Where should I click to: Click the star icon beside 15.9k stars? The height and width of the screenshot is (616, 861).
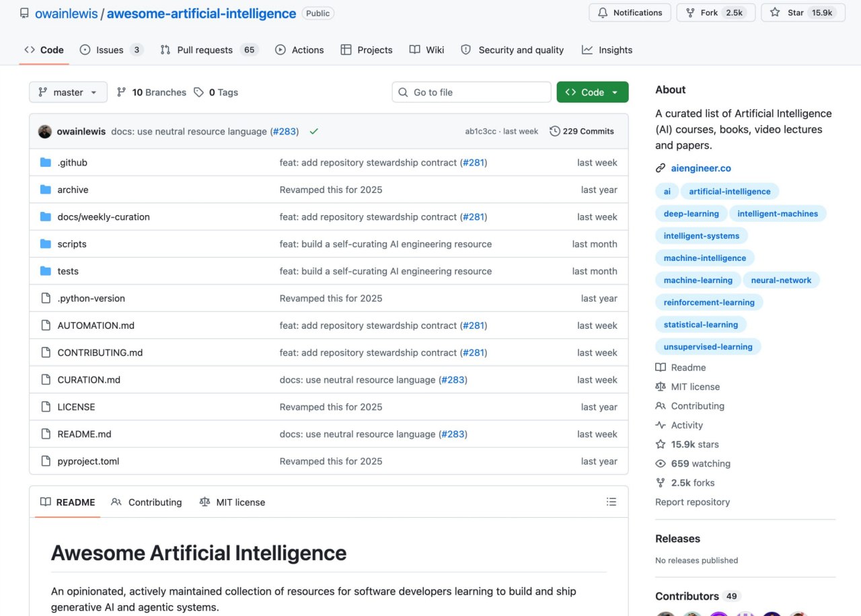click(x=661, y=445)
